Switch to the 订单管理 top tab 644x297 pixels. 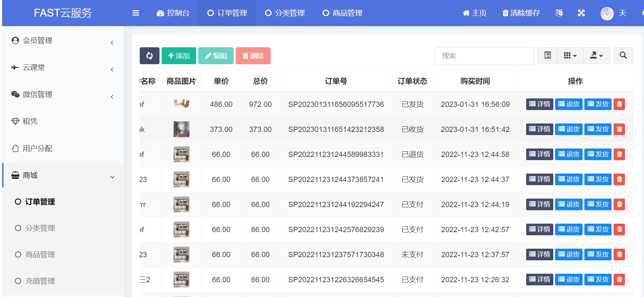(x=227, y=13)
